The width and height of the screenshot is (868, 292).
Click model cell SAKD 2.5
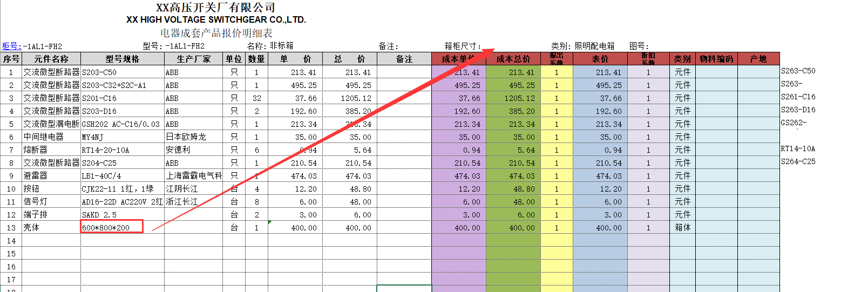tap(123, 215)
